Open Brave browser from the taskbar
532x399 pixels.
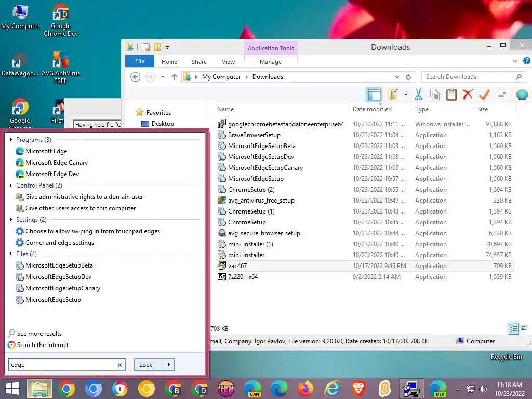coord(358,389)
